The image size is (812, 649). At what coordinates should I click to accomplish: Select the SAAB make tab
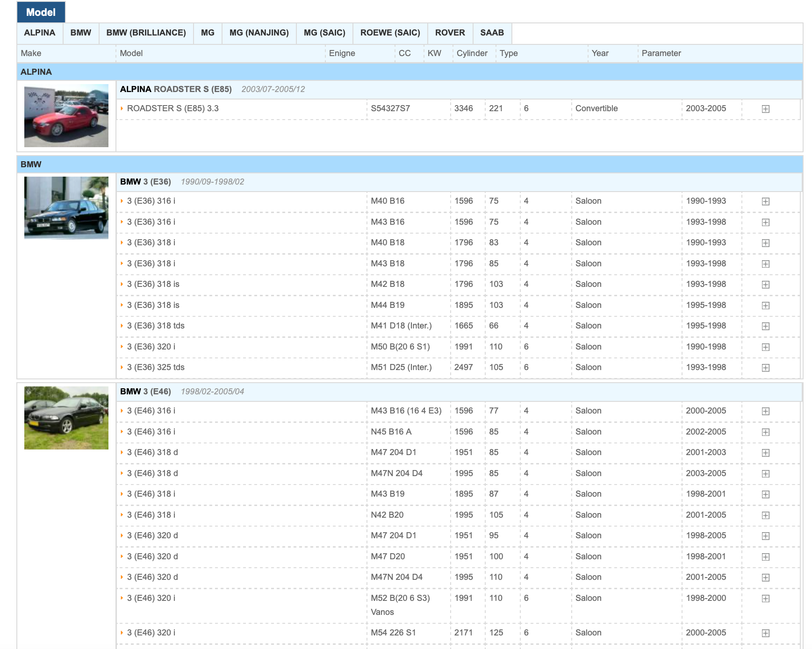coord(492,33)
